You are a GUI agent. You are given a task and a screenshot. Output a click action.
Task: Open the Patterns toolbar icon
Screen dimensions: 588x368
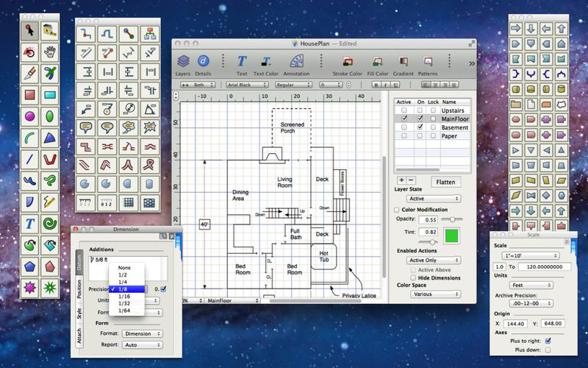click(428, 65)
